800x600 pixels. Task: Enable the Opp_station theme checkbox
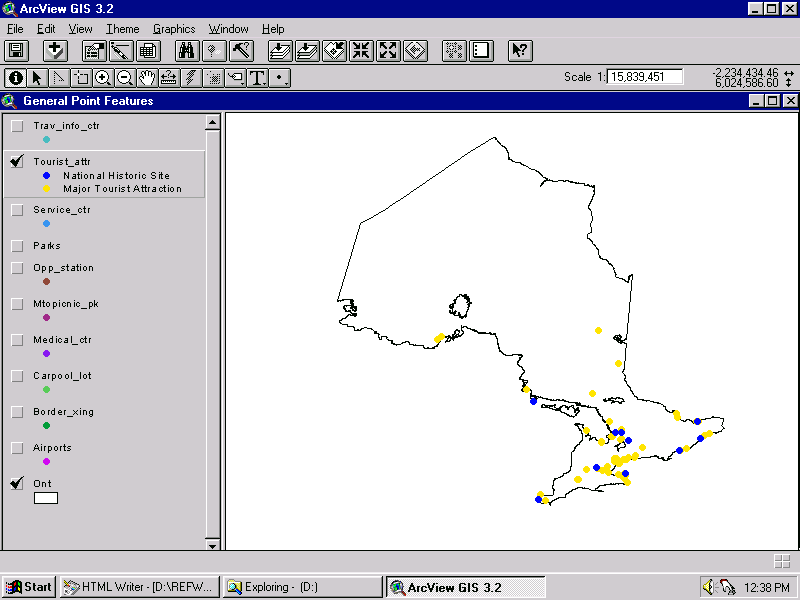tap(17, 268)
